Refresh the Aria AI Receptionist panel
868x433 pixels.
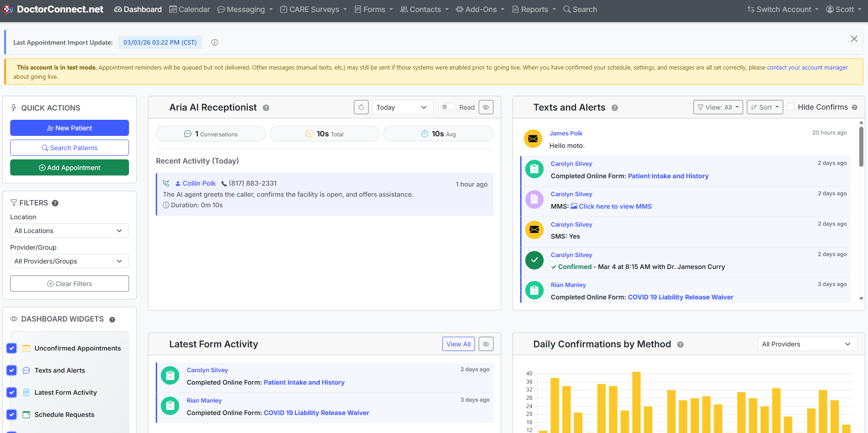coord(361,107)
